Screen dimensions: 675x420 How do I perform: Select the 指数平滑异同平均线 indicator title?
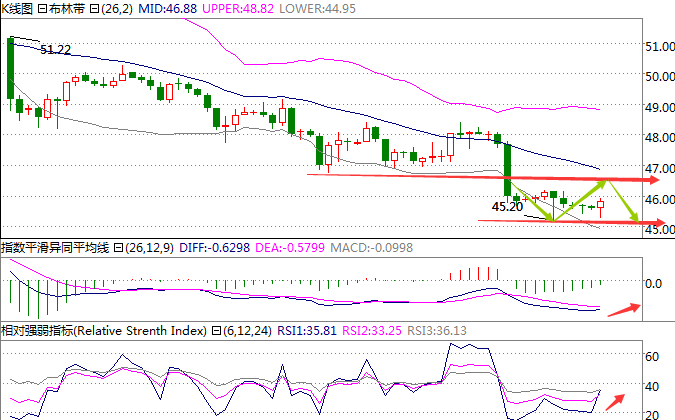[55, 248]
